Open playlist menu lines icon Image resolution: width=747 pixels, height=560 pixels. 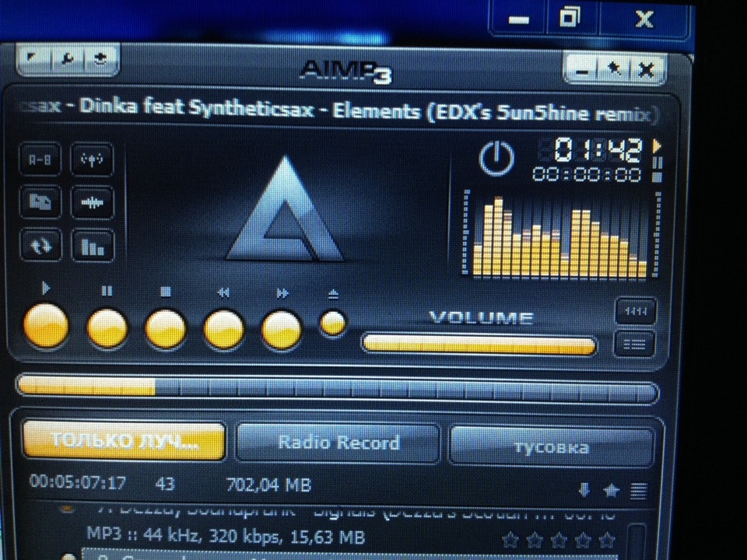[638, 491]
